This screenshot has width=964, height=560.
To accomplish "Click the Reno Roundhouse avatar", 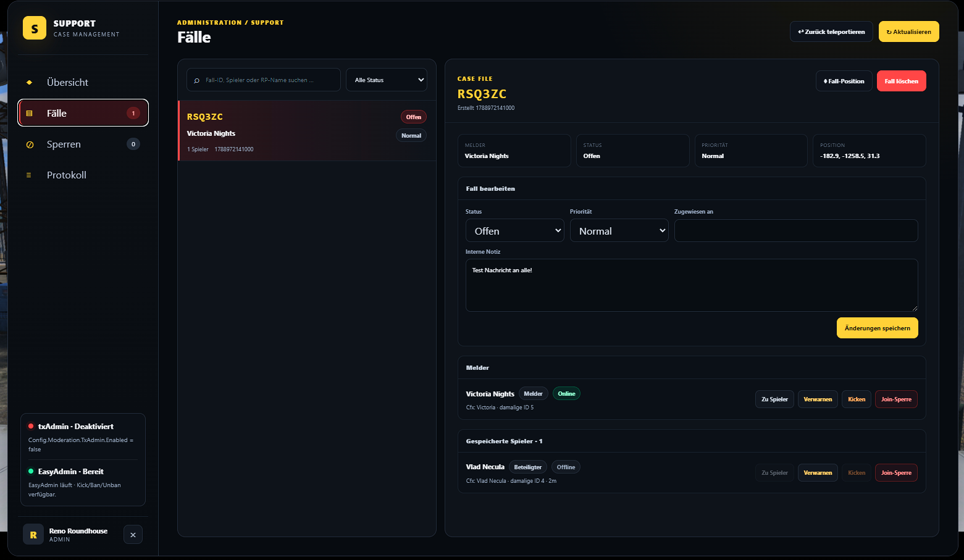I will 33,535.
